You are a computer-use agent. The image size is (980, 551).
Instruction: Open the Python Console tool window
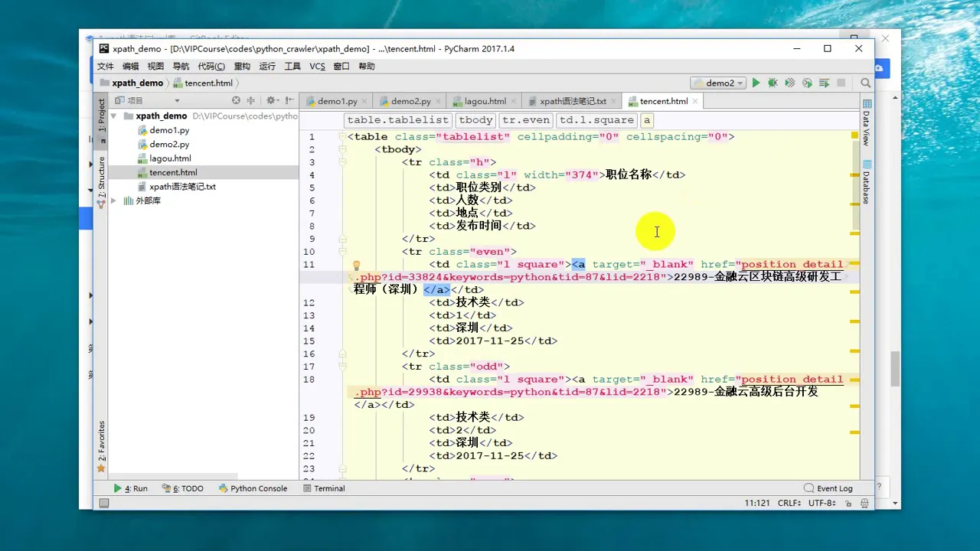[x=253, y=488]
